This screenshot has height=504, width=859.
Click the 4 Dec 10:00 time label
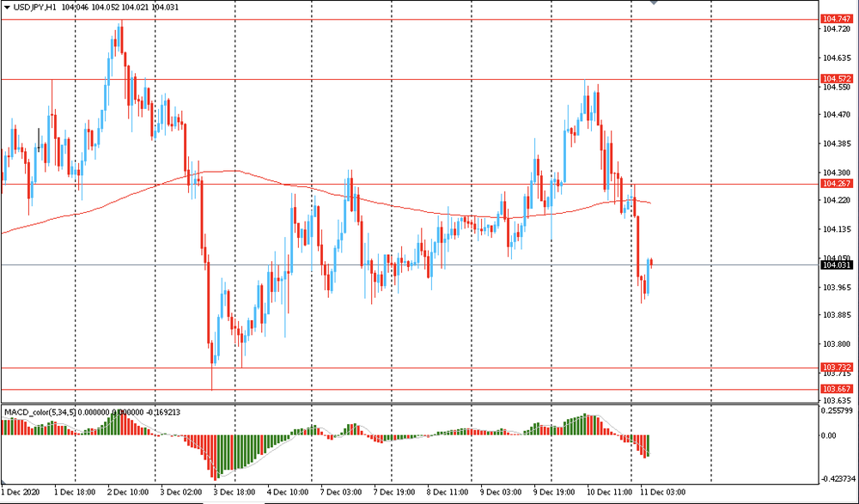tap(288, 493)
